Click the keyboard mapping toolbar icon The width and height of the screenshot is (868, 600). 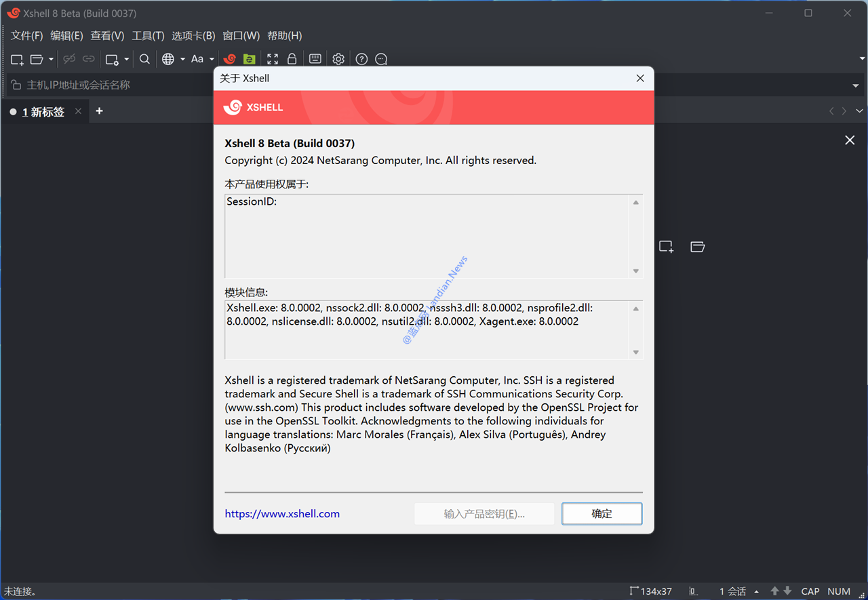tap(315, 60)
